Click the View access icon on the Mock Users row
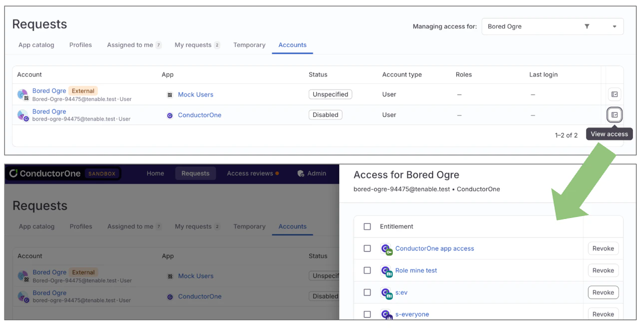 click(614, 94)
